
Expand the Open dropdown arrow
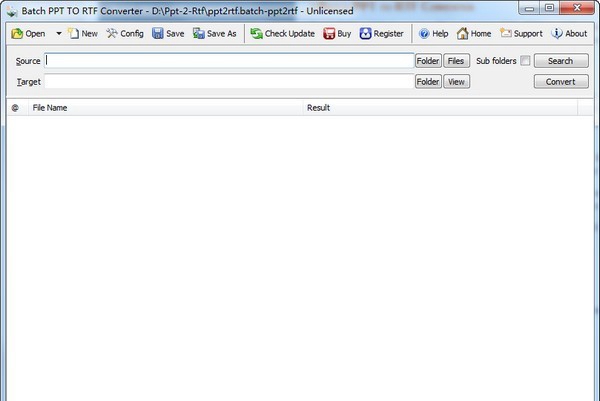point(59,34)
